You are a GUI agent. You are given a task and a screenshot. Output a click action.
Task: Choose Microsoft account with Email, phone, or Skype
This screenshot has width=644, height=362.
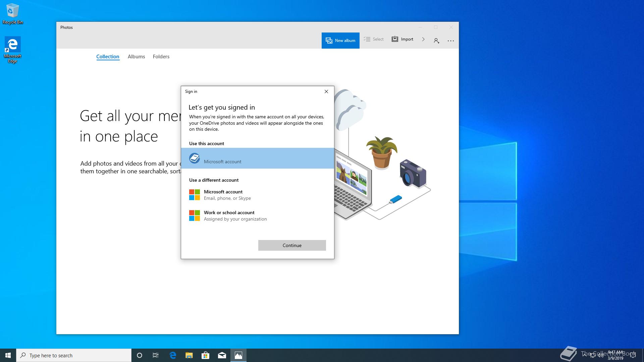(x=258, y=195)
